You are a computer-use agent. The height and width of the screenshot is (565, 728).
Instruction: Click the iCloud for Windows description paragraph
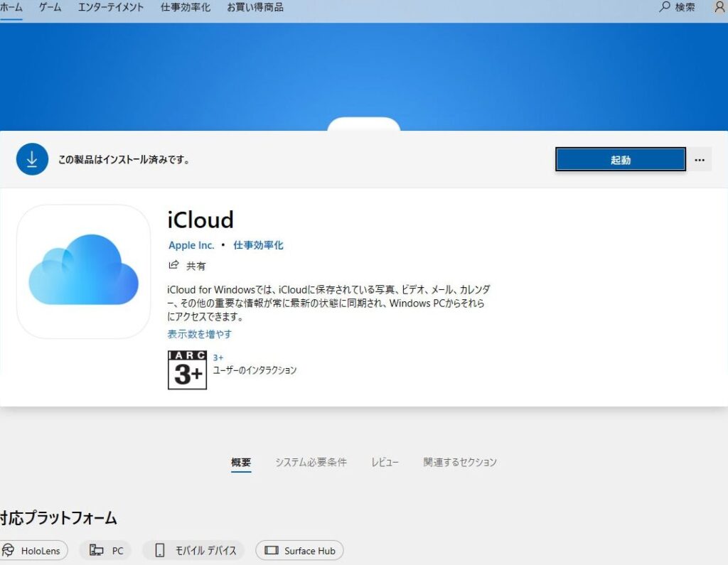[328, 303]
